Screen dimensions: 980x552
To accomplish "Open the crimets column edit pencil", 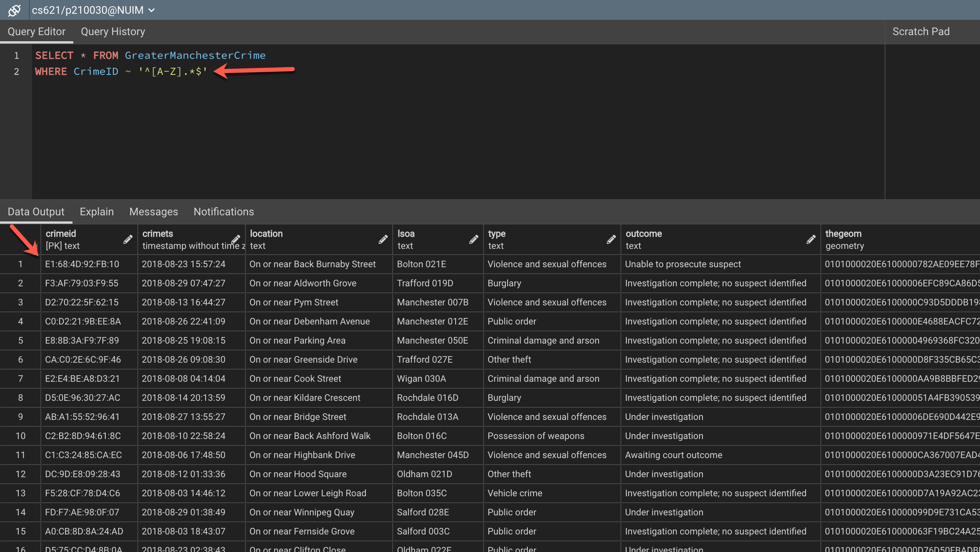I will [x=235, y=239].
